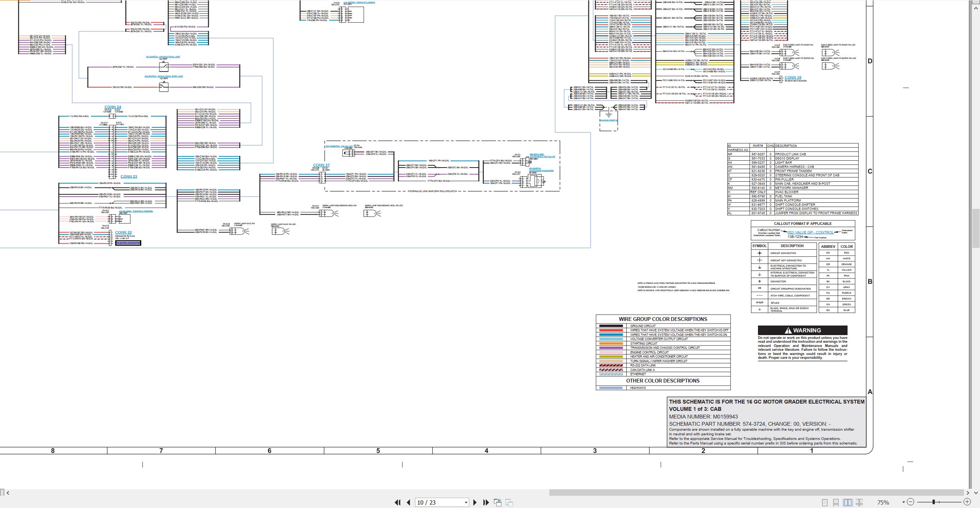The image size is (980, 508).
Task: Open the 75% zoom level dropdown
Action: (x=903, y=502)
